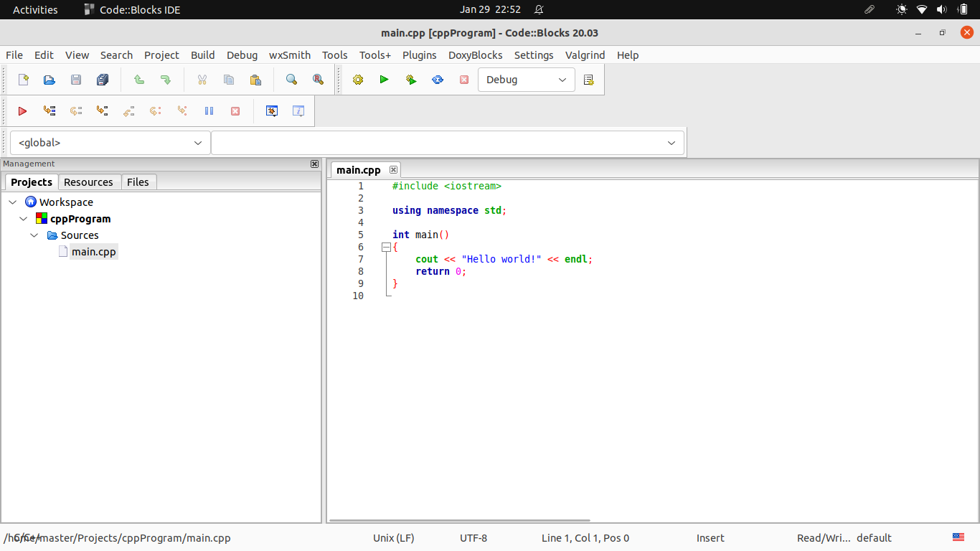980x551 pixels.
Task: Run the program with green arrow
Action: pyautogui.click(x=385, y=80)
